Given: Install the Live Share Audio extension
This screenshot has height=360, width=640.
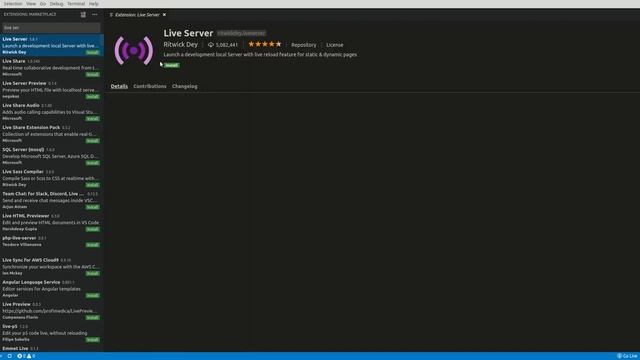Looking at the screenshot, I should pyautogui.click(x=93, y=118).
